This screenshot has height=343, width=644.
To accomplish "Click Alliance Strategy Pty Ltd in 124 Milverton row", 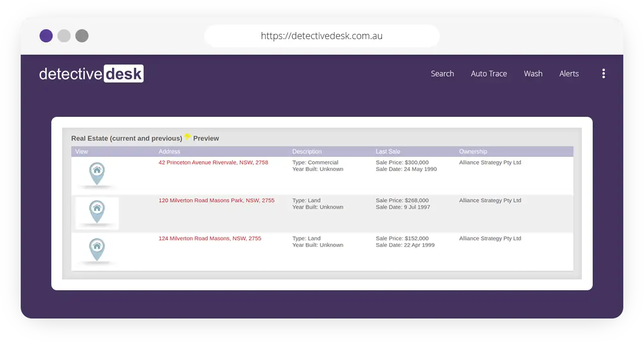I will pyautogui.click(x=490, y=238).
